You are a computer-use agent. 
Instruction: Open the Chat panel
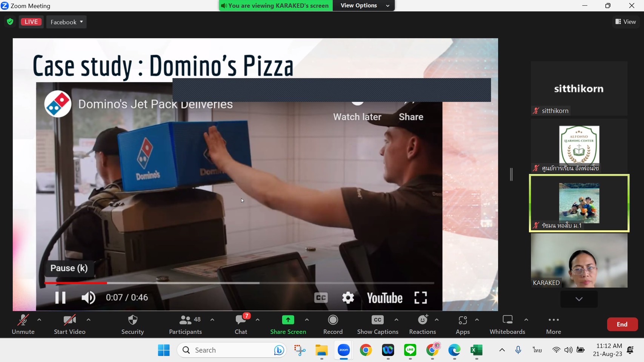[x=241, y=324]
